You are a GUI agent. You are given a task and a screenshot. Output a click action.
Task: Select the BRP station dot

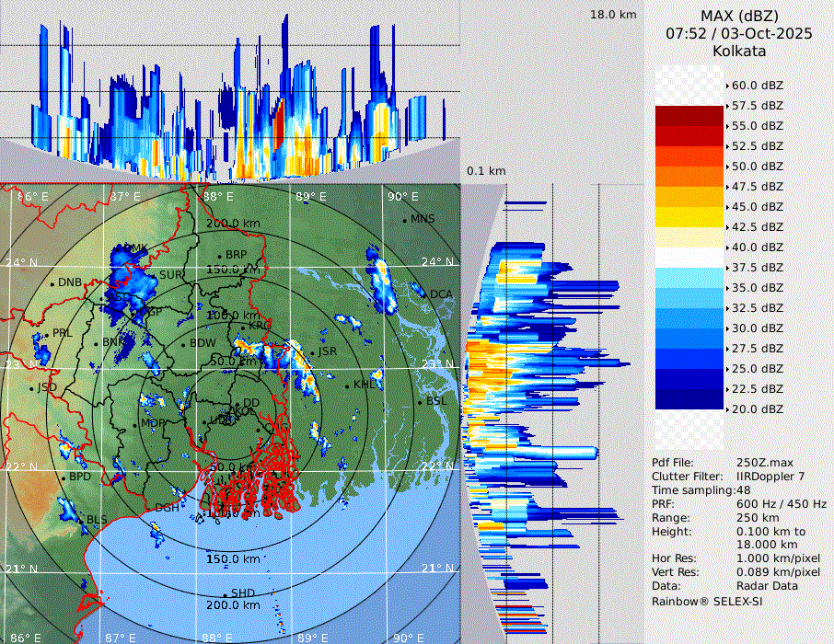click(220, 256)
